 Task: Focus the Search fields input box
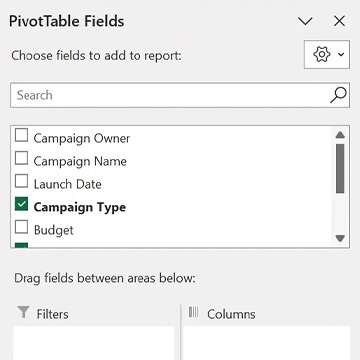[170, 95]
